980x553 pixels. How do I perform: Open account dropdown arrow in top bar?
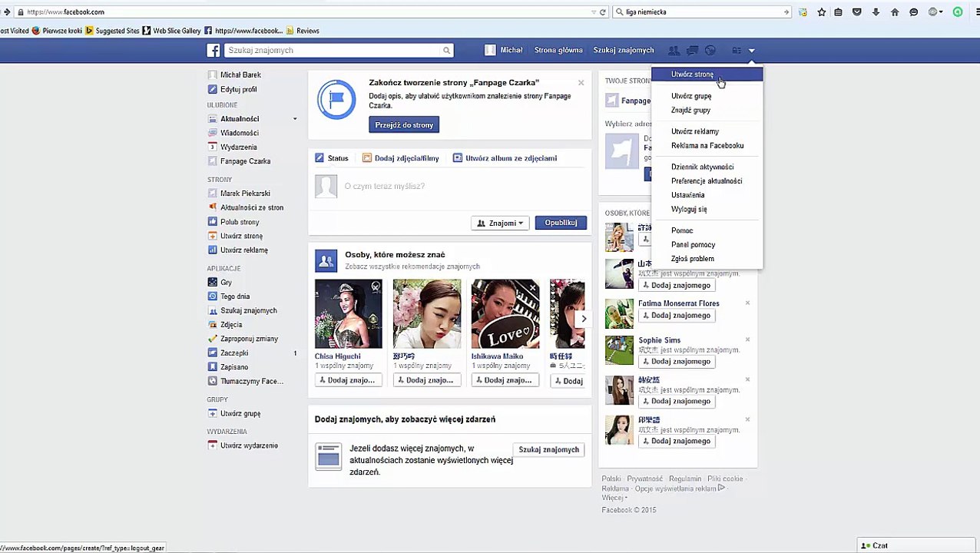(x=752, y=51)
